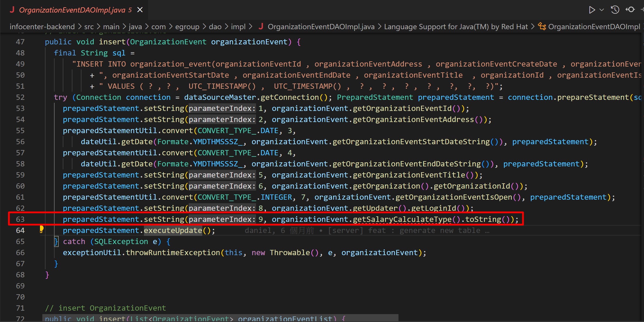Expand the com breadcrumb entry

click(158, 26)
